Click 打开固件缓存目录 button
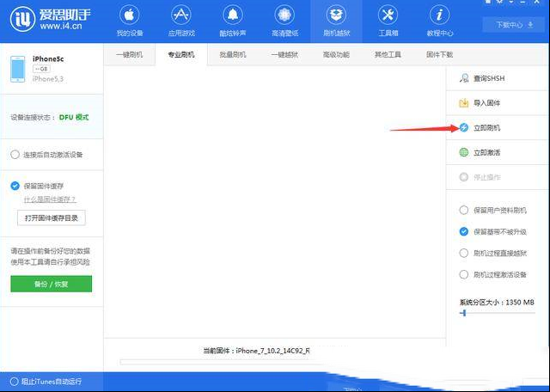Viewport: 550px width, 392px height. pyautogui.click(x=52, y=218)
